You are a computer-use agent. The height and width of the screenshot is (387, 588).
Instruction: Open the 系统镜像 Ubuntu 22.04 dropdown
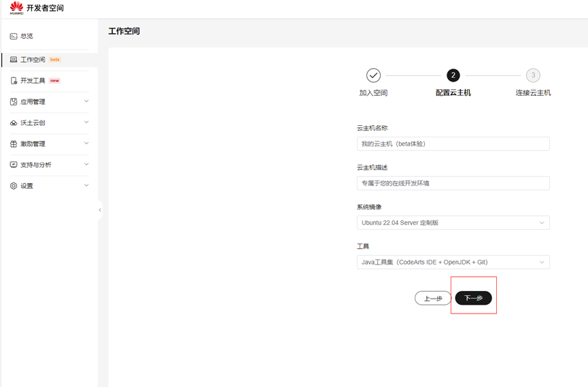point(453,222)
